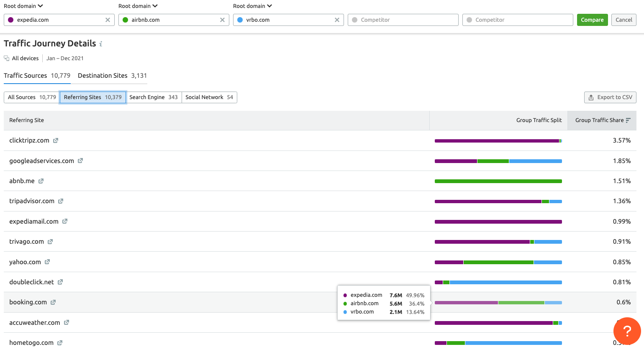The height and width of the screenshot is (352, 644).
Task: Click the trivago.com referring site
Action: [26, 242]
